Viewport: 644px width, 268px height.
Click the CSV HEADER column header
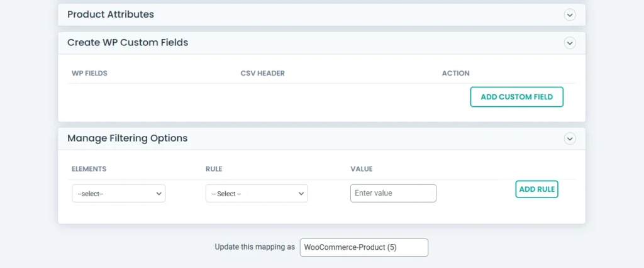(262, 74)
